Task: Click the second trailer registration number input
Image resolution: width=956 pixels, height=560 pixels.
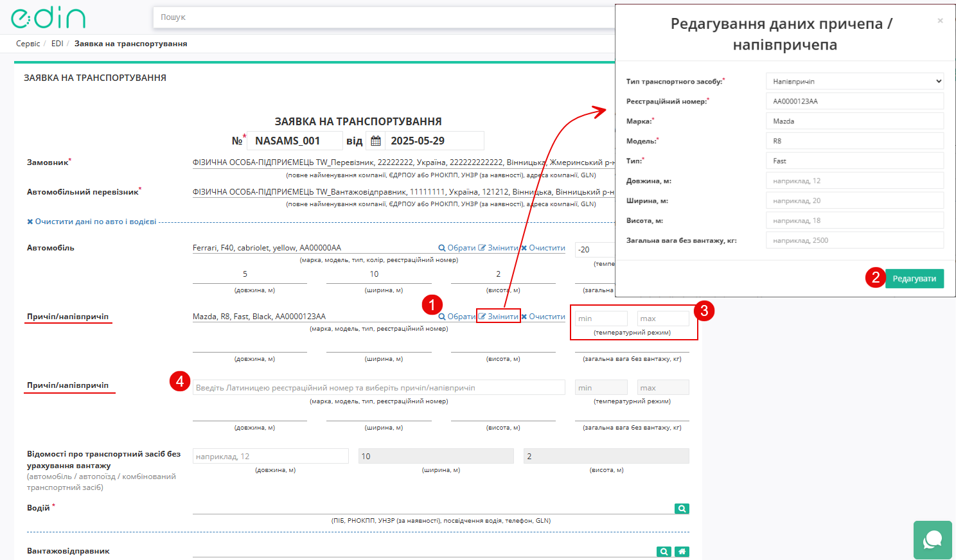Action: point(379,388)
